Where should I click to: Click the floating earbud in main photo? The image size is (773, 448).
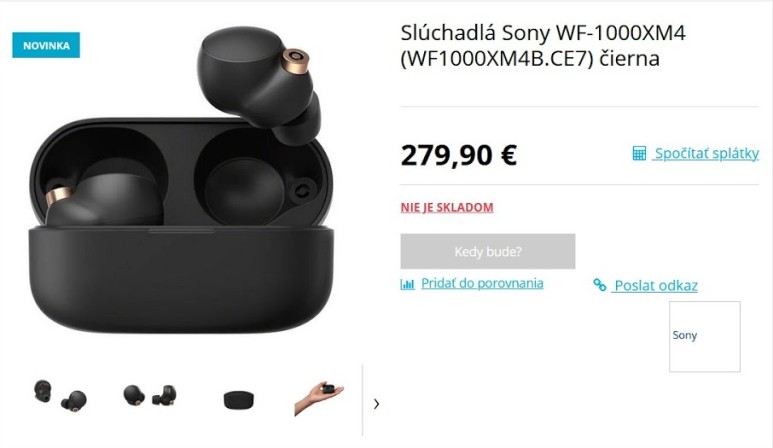tap(260, 84)
